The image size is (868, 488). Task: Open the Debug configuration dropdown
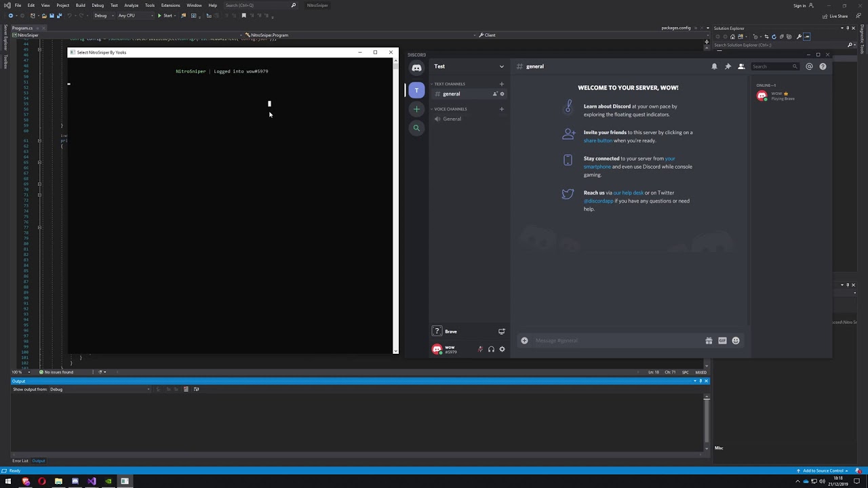[x=102, y=16]
